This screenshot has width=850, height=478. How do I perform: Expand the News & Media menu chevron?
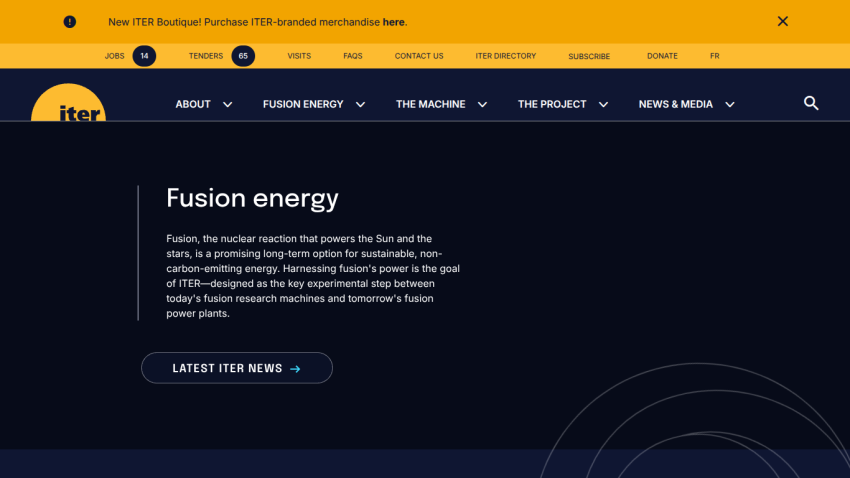730,105
